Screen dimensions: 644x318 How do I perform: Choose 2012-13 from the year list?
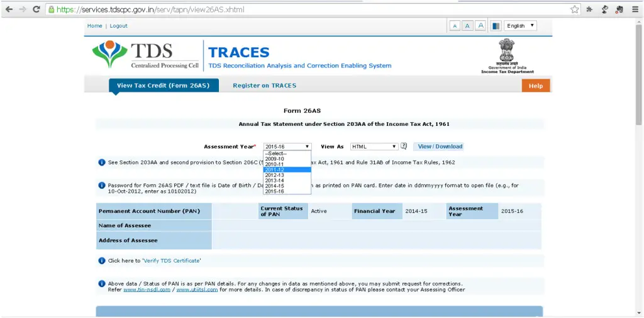coord(287,175)
